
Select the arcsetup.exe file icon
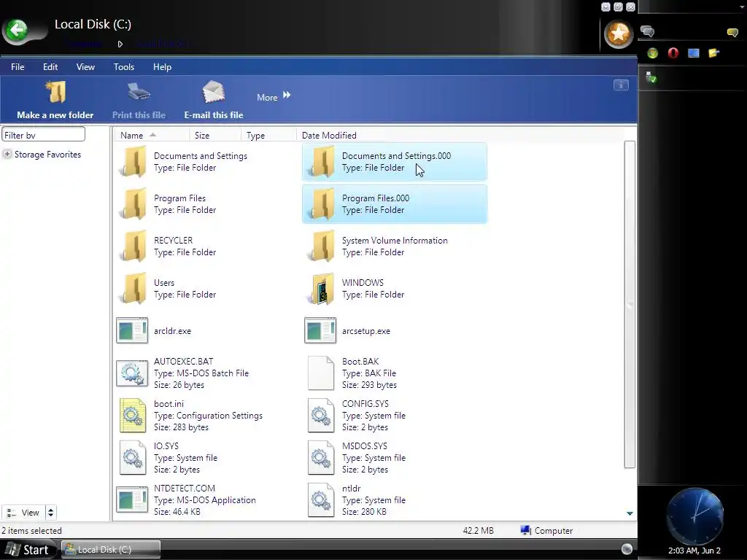[320, 330]
